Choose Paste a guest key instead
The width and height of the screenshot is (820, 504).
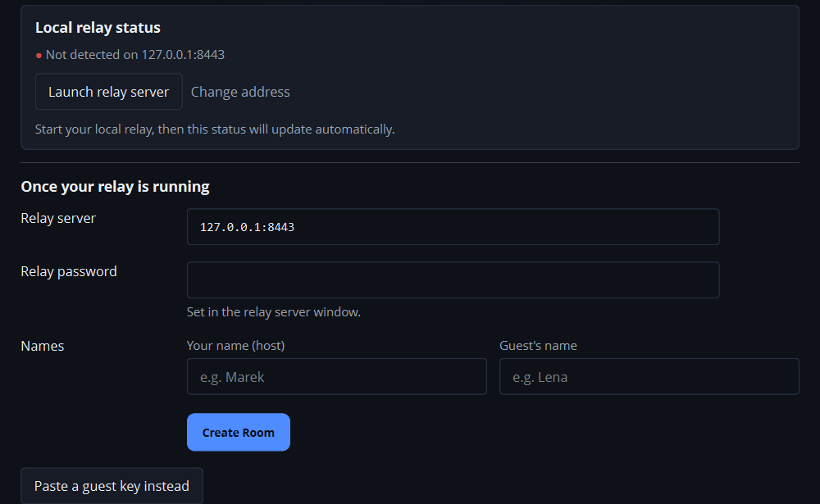[112, 486]
